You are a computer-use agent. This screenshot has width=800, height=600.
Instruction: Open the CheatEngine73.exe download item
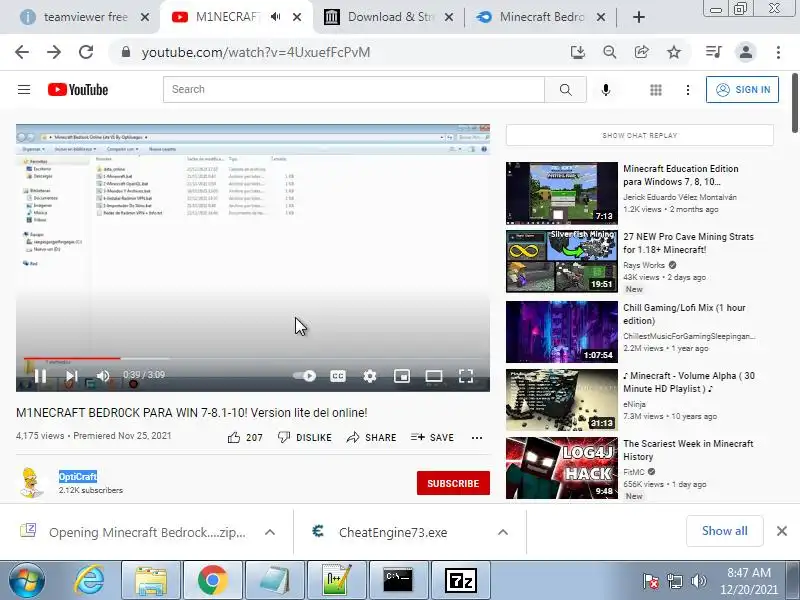pyautogui.click(x=393, y=532)
